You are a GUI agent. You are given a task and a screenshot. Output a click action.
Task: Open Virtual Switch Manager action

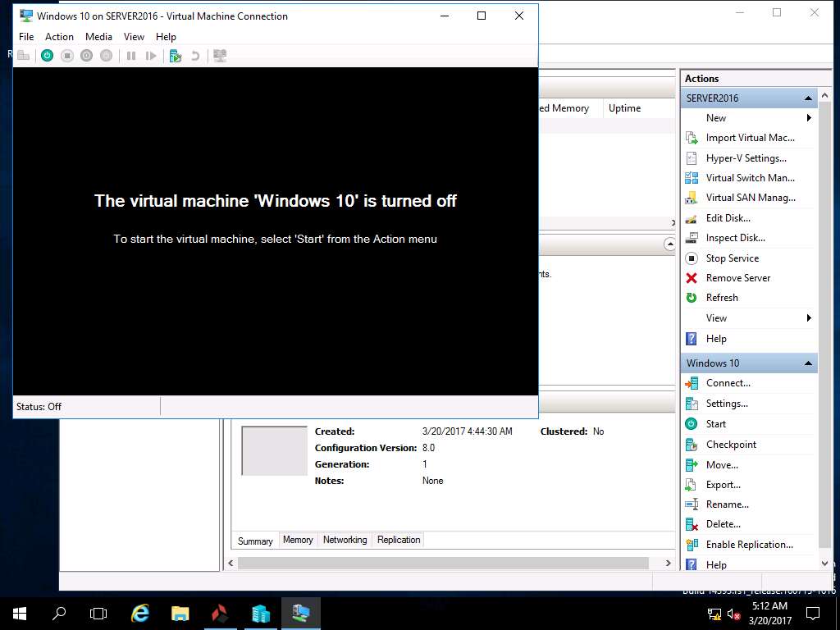(x=749, y=178)
